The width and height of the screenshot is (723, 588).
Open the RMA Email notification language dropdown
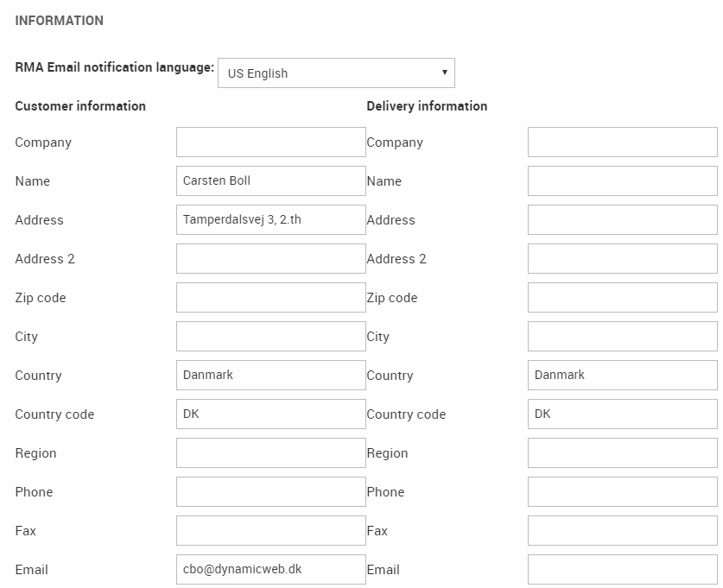click(x=336, y=73)
